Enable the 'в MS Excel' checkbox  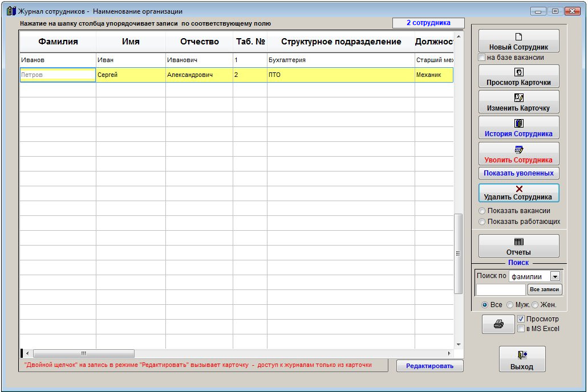click(521, 329)
